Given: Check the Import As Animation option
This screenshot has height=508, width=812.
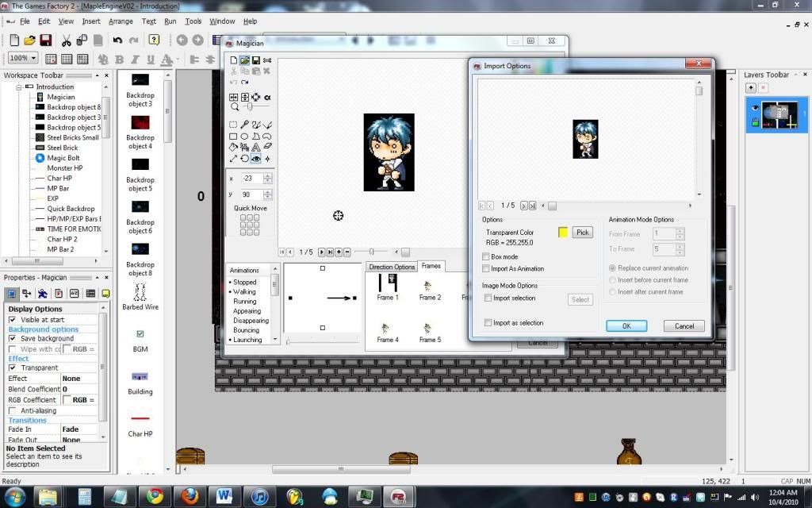Looking at the screenshot, I should pyautogui.click(x=486, y=269).
